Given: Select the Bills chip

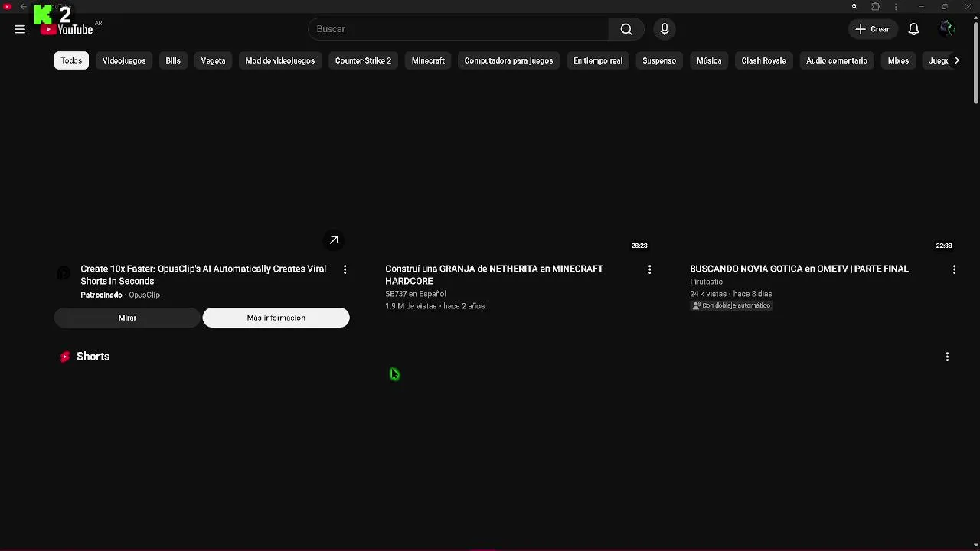Looking at the screenshot, I should [173, 60].
